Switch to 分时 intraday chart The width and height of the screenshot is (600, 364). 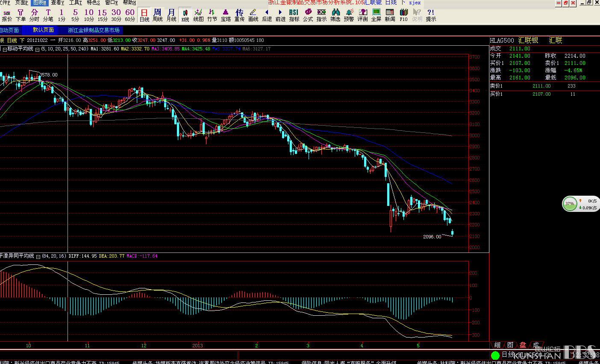coord(34,15)
